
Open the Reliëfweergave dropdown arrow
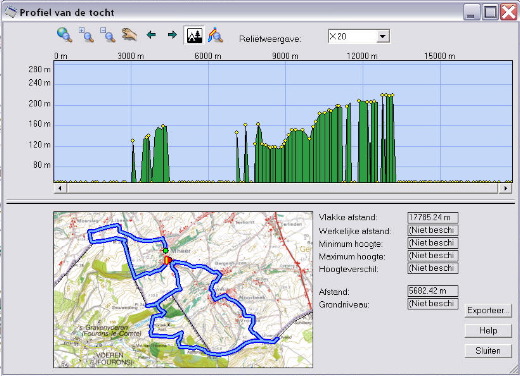coord(383,36)
